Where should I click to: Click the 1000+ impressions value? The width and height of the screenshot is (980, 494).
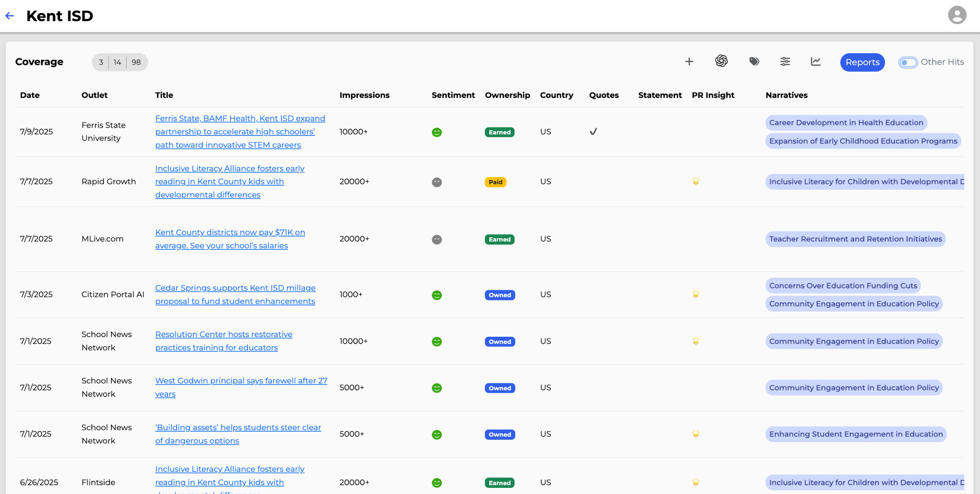(x=351, y=294)
